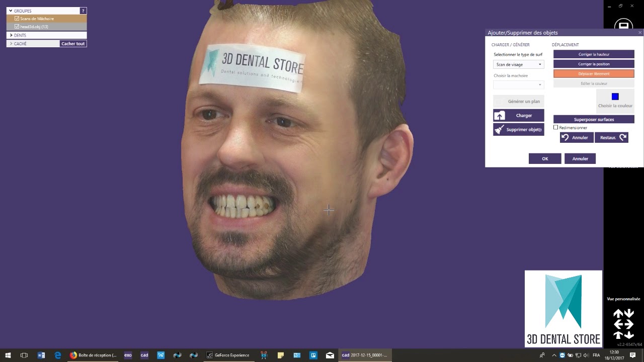Open Word from the taskbar
The width and height of the screenshot is (644, 362).
click(41, 355)
